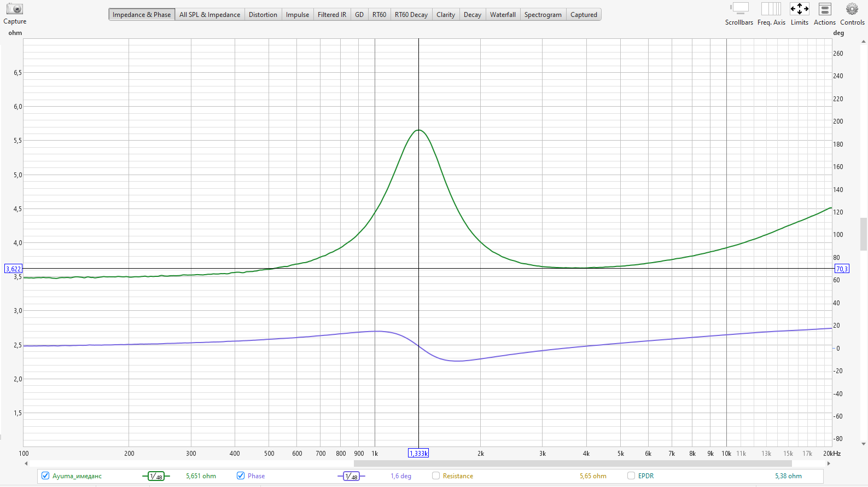Image resolution: width=868 pixels, height=487 pixels.
Task: Click the green 1/48 smoothing indicator
Action: pos(156,476)
